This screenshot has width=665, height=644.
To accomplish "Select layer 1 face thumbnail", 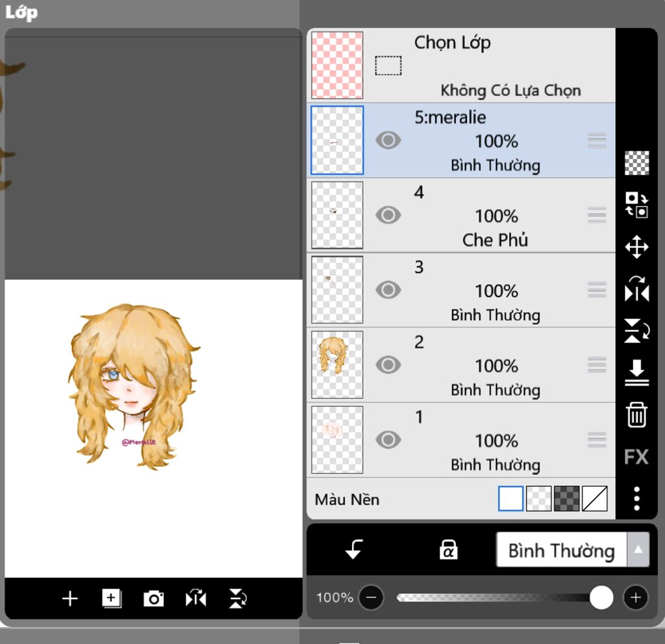I will 337,440.
